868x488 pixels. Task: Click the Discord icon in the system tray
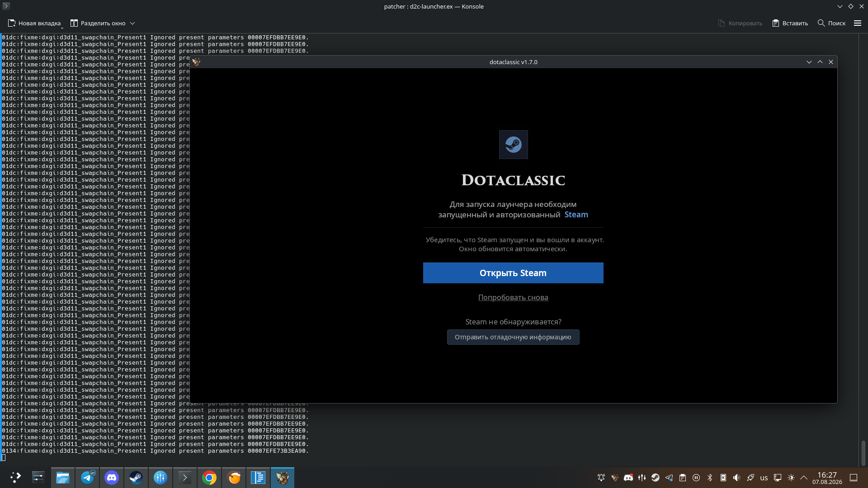tap(628, 478)
